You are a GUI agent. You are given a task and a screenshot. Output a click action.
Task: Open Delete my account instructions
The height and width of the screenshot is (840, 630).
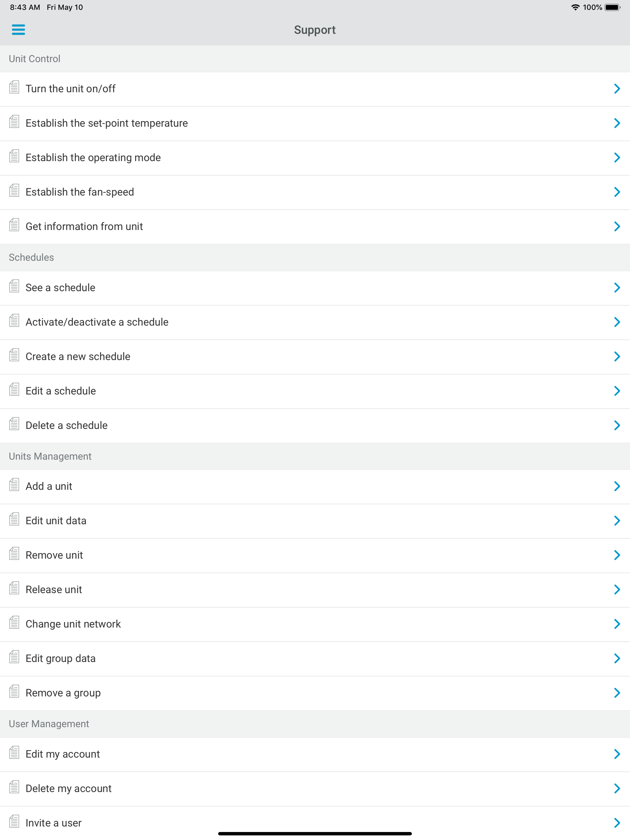pyautogui.click(x=315, y=789)
